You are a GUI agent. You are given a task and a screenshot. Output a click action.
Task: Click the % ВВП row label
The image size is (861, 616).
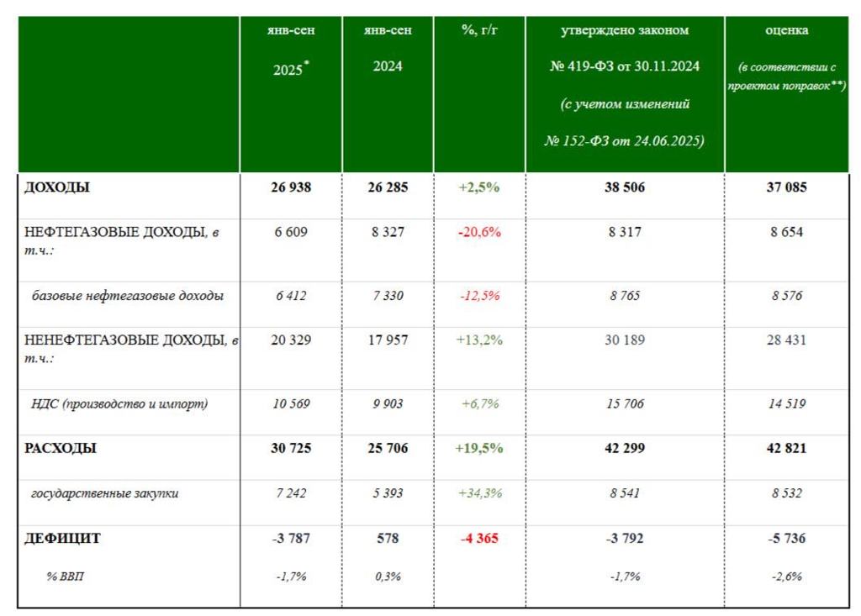coord(66,577)
